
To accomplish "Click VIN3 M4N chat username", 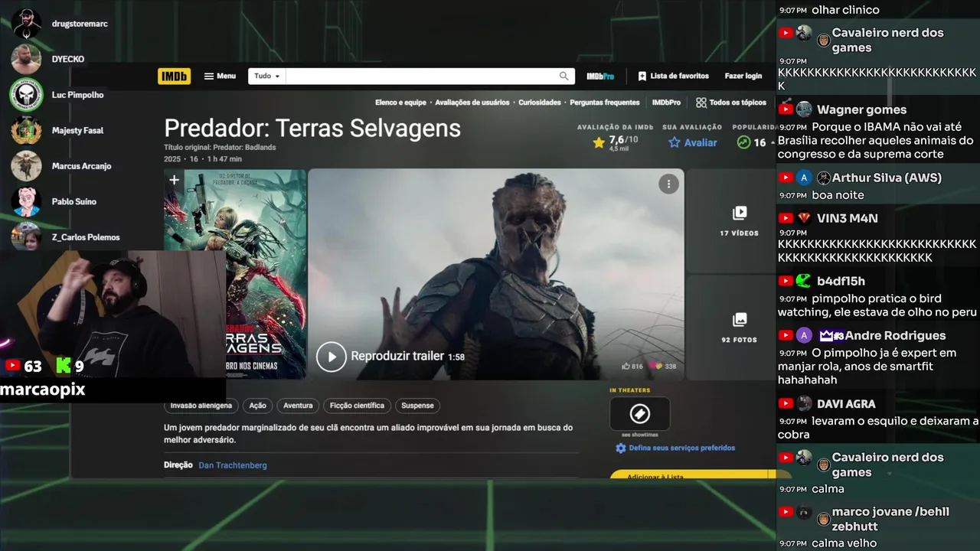I will point(848,218).
